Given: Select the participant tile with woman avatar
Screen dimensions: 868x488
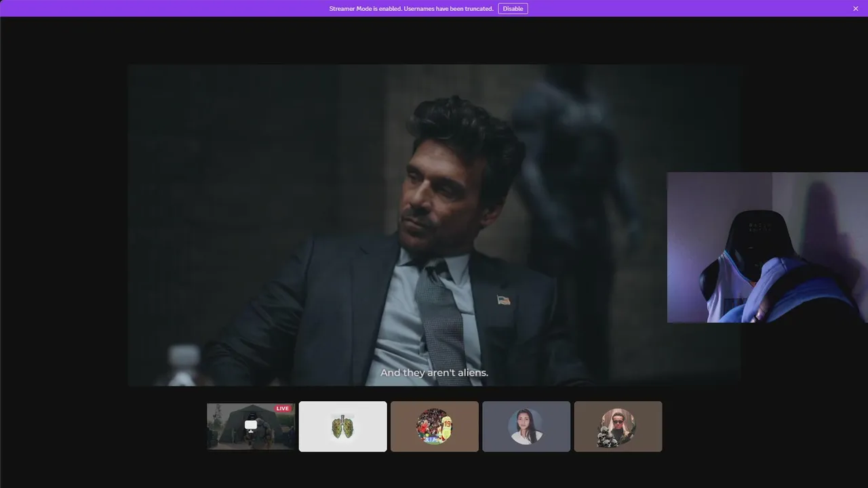Looking at the screenshot, I should tap(526, 426).
